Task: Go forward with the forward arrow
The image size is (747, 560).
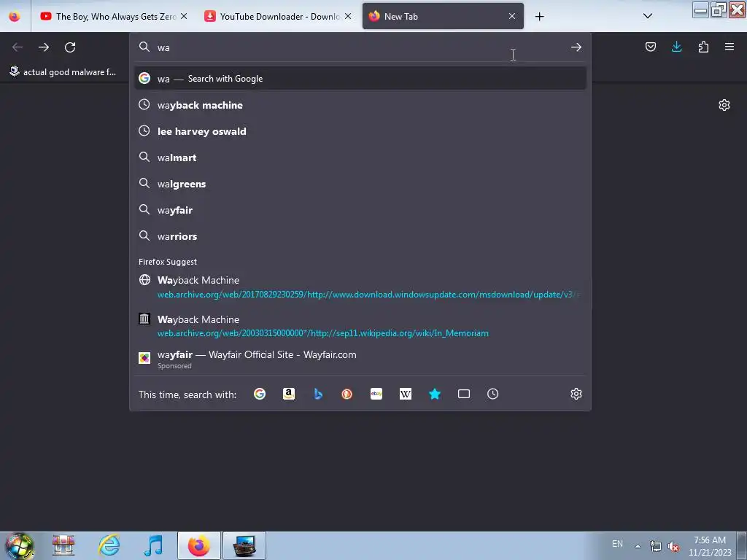Action: pos(43,47)
